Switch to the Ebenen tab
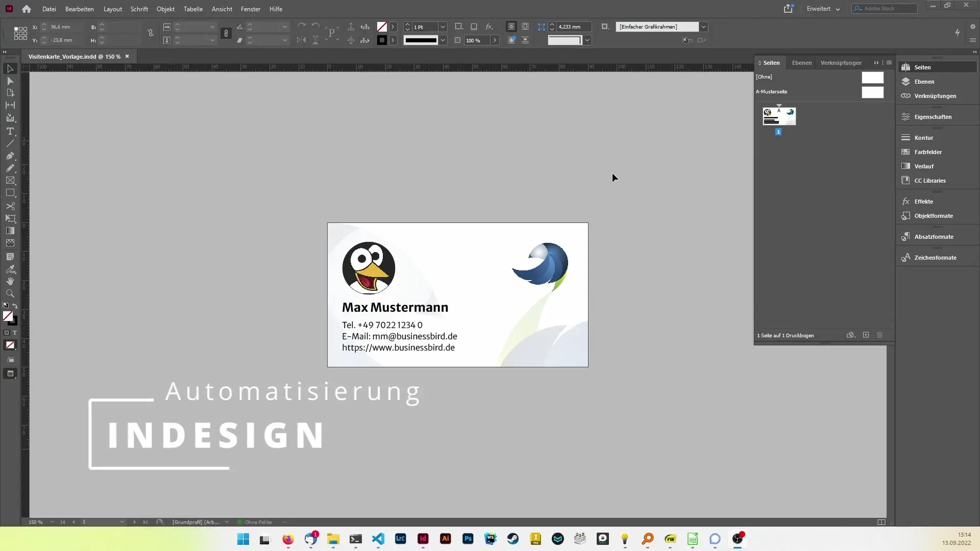Viewport: 980px width, 551px height. click(801, 63)
